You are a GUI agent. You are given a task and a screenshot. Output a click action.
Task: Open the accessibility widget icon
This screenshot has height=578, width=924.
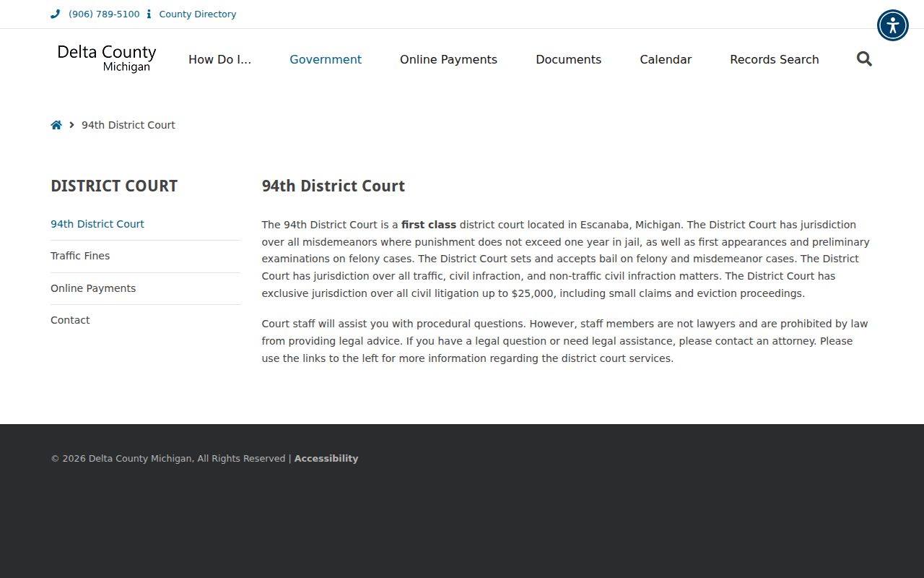coord(893,25)
